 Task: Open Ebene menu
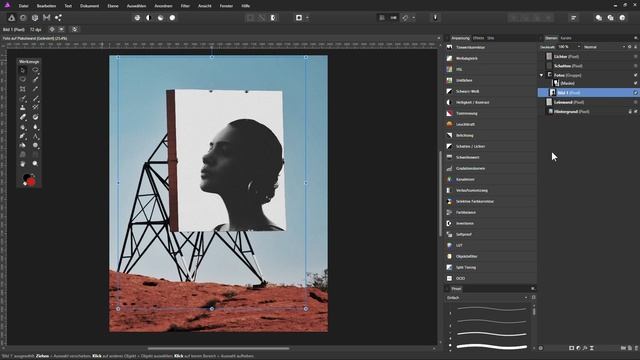tap(113, 6)
